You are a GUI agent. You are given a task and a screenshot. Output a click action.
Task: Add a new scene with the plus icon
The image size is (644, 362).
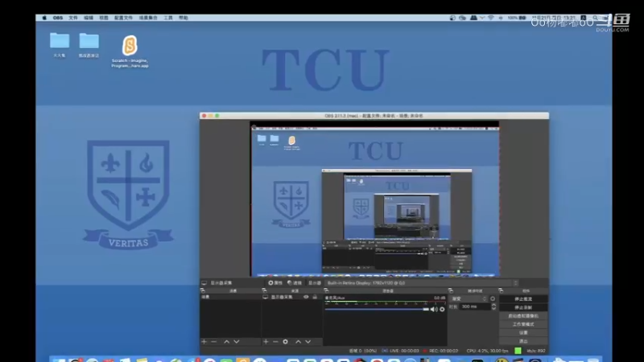pyautogui.click(x=204, y=341)
